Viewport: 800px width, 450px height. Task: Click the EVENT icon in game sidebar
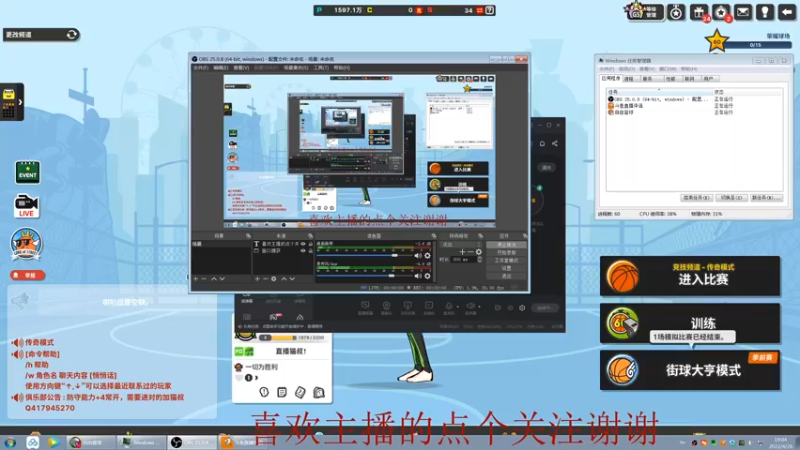click(27, 172)
